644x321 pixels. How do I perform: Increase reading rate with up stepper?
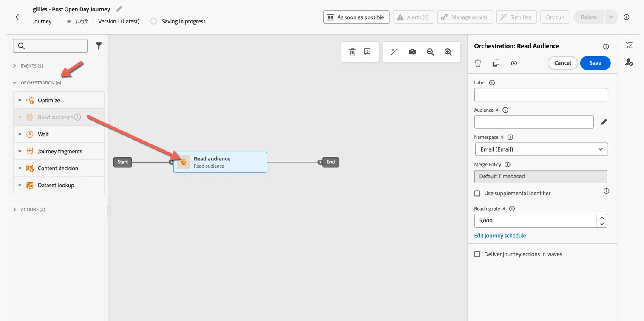[602, 217]
